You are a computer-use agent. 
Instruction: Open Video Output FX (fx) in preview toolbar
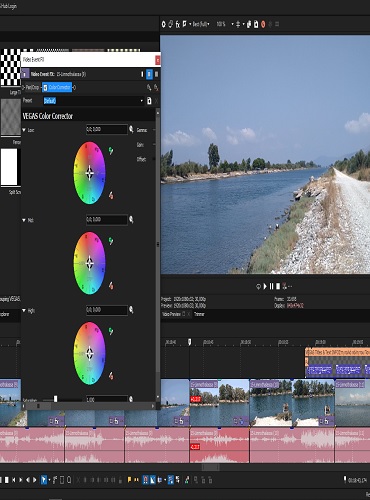click(178, 24)
